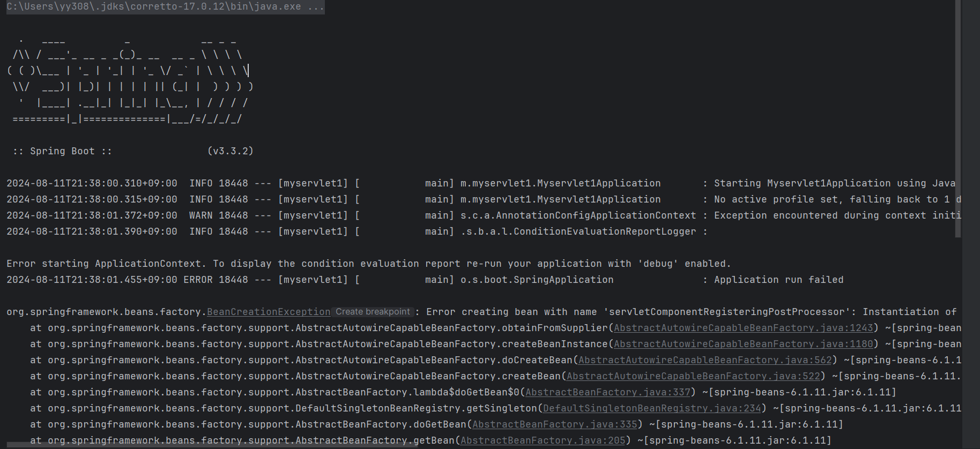Screen dimensions: 980x449
Task: Click the 'AbstractBeanFactory.doGetBean' frame text
Action: [x=381, y=424]
